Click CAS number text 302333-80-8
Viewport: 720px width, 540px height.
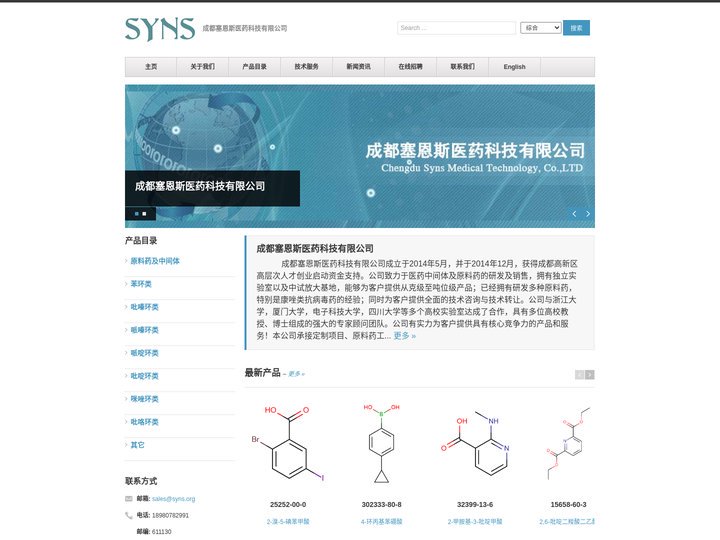(x=381, y=504)
